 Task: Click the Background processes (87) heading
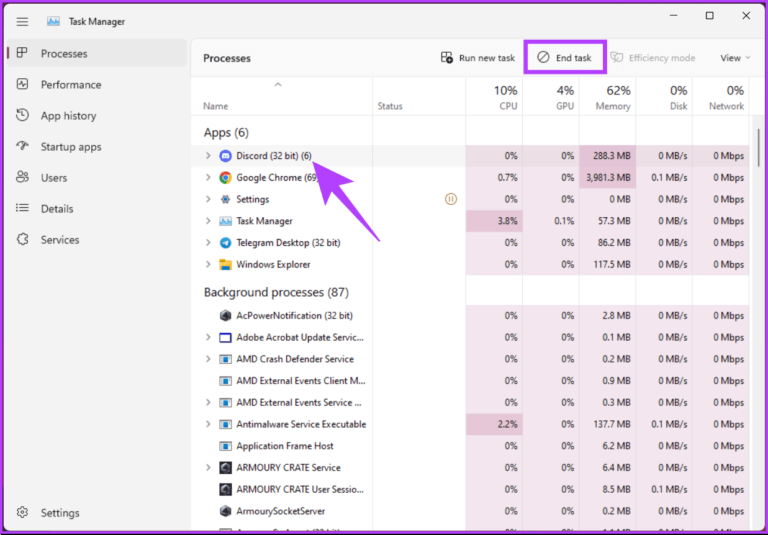coord(276,292)
